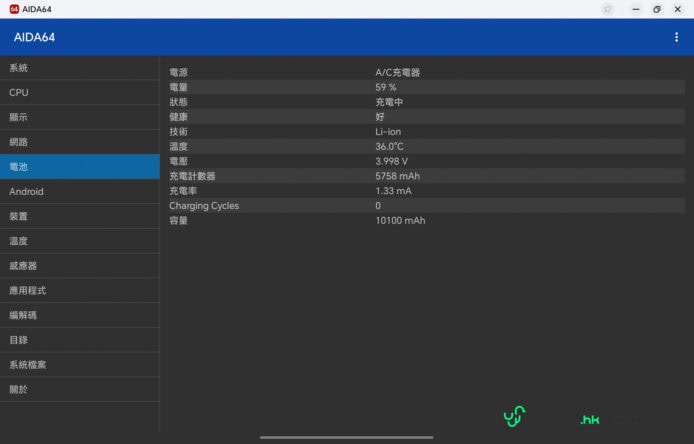This screenshot has width=694, height=444.
Task: Click the 電壓 row label
Action: (178, 161)
